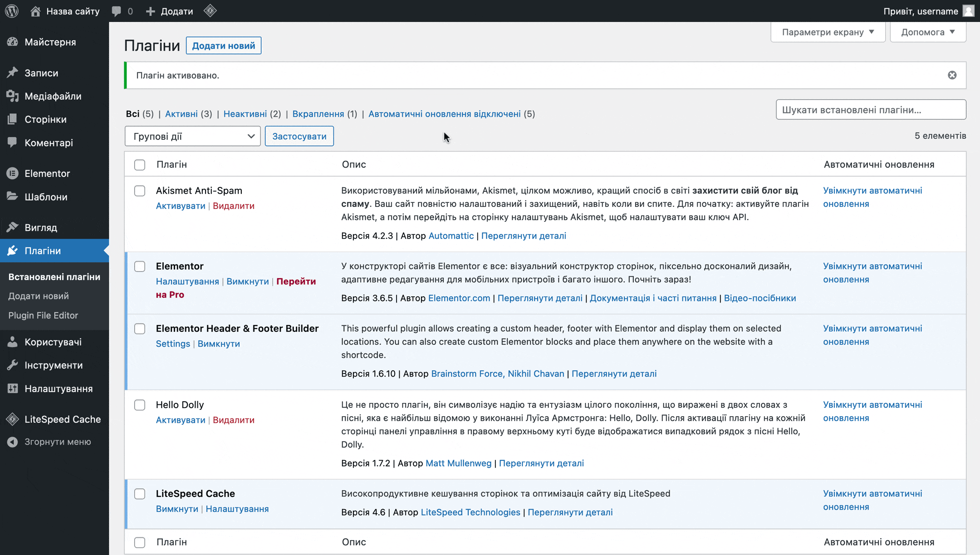Click the Згорнути меню collapse arrow icon
This screenshot has height=555, width=980.
pyautogui.click(x=13, y=442)
